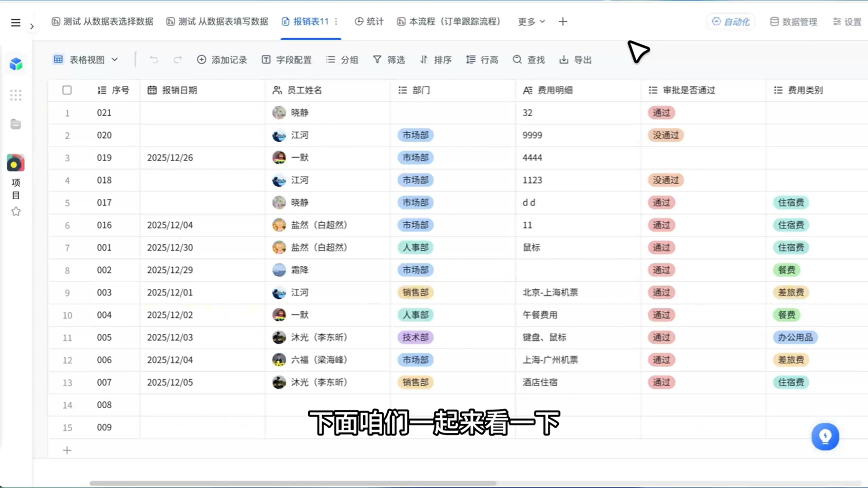
Task: Click the 餐费 tag in row 002
Action: (x=787, y=270)
